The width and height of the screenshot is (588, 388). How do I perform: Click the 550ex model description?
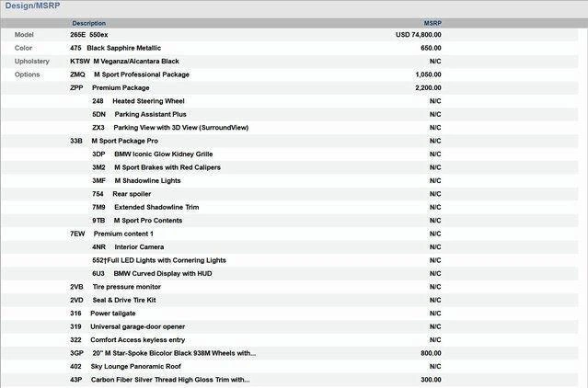[98, 35]
